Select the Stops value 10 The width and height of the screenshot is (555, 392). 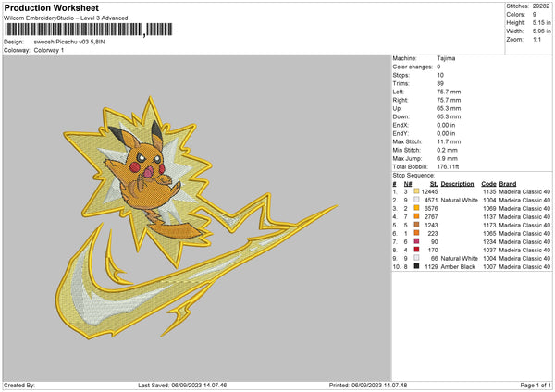(x=440, y=75)
